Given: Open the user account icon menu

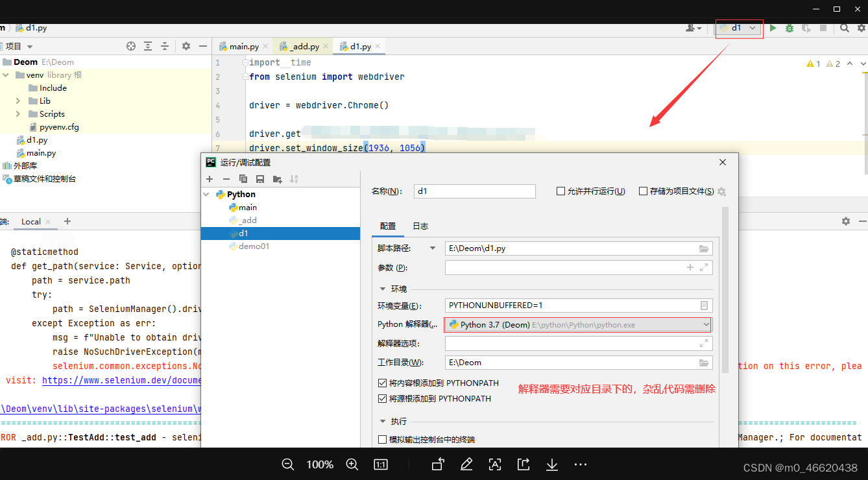Looking at the screenshot, I should point(693,28).
